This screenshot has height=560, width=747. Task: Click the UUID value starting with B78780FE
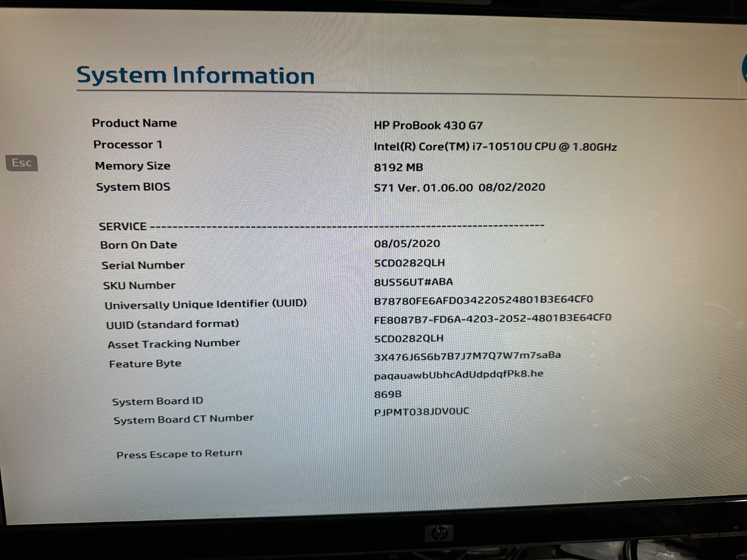pyautogui.click(x=483, y=300)
